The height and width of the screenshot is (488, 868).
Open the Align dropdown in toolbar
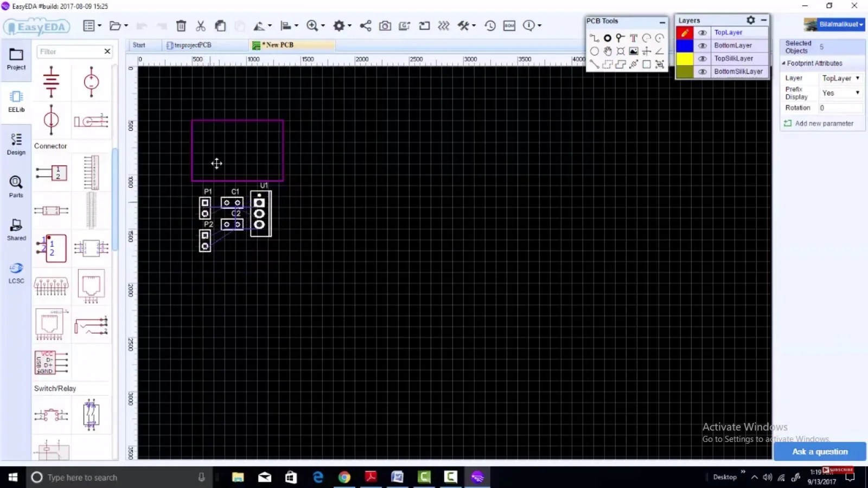coord(289,25)
